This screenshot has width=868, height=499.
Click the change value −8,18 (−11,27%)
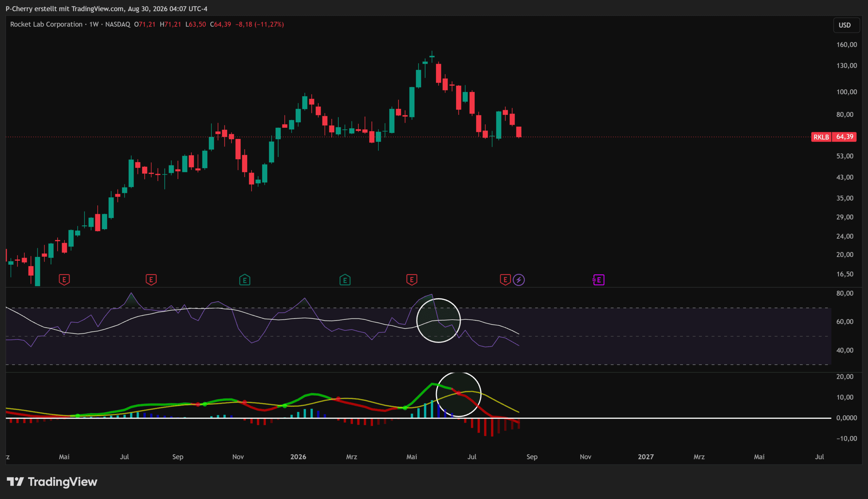click(x=259, y=24)
